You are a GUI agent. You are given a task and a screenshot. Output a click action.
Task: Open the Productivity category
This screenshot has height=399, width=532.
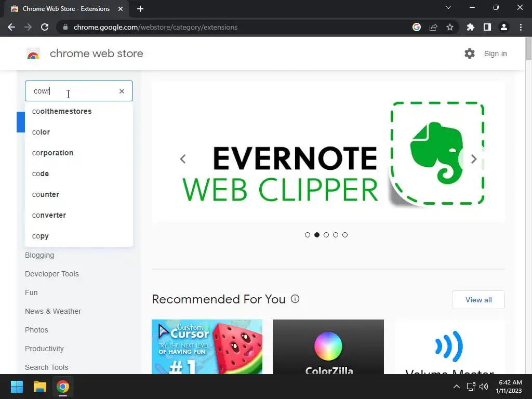[44, 349]
